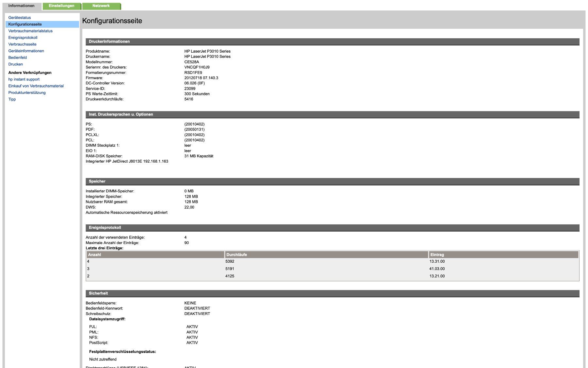Open Verbrauchsseite link
This screenshot has height=368, width=588.
23,44
